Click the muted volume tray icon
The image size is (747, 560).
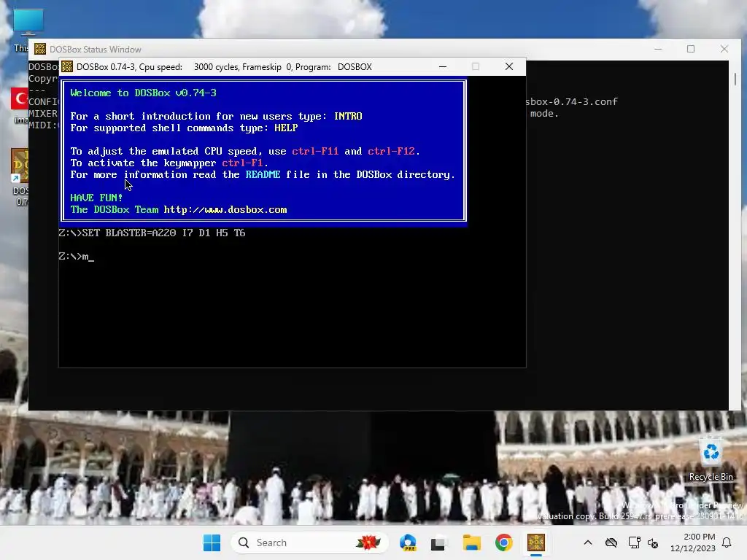coord(653,542)
